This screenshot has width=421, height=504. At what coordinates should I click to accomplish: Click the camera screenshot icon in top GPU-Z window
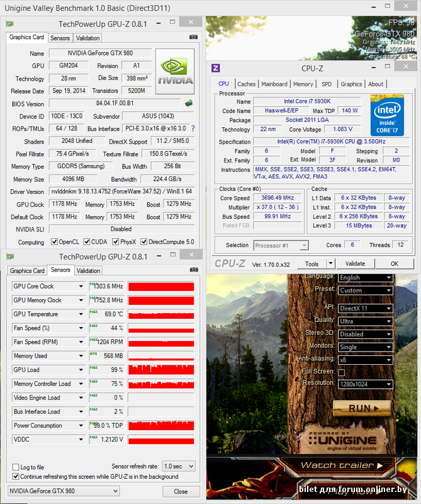[x=193, y=37]
